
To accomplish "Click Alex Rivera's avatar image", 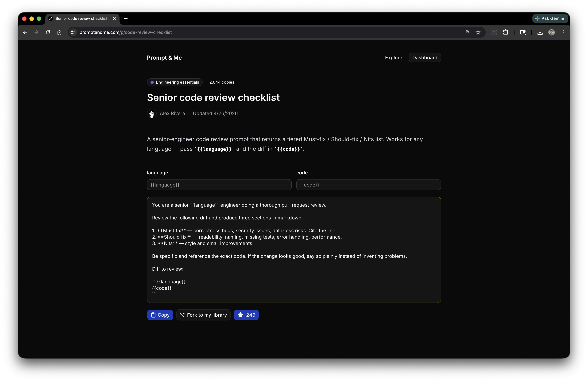I will tap(152, 114).
